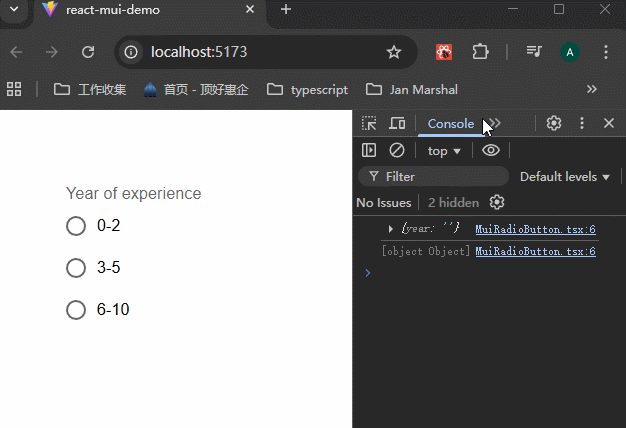Image resolution: width=626 pixels, height=428 pixels.
Task: Switch to the Console tab
Action: tap(450, 123)
